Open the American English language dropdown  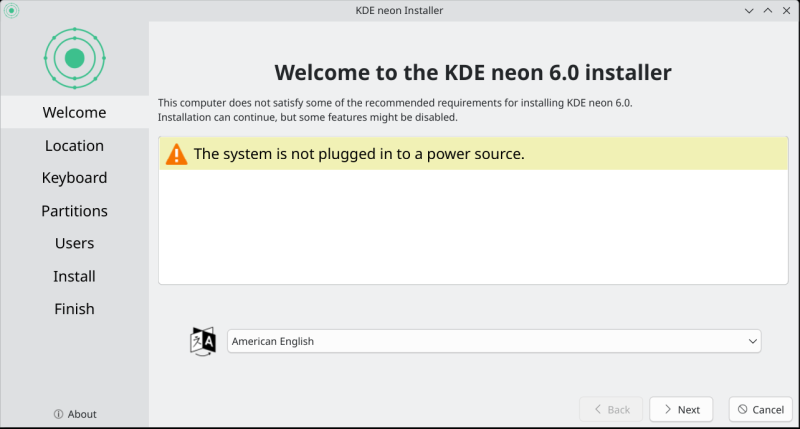point(494,341)
